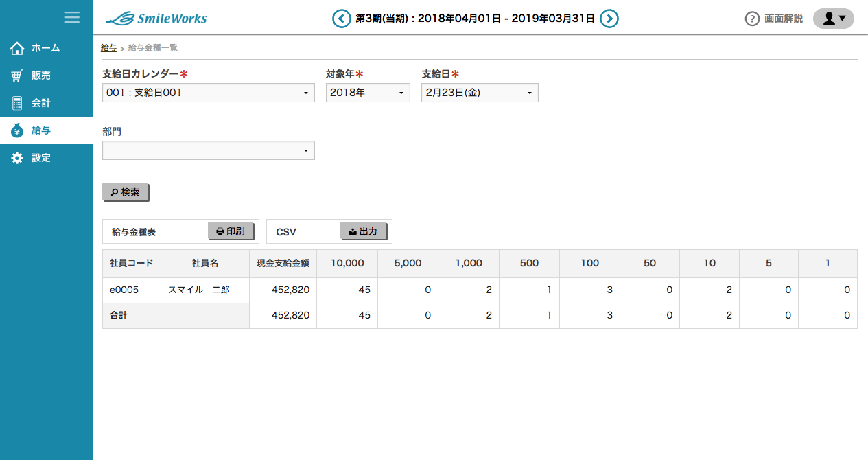Click the question mark help icon
This screenshot has width=868, height=460.
tap(752, 19)
